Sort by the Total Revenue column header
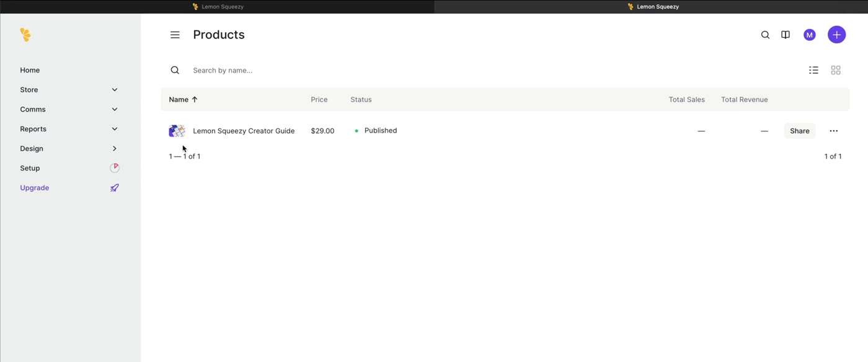Image resolution: width=868 pixels, height=362 pixels. click(744, 99)
